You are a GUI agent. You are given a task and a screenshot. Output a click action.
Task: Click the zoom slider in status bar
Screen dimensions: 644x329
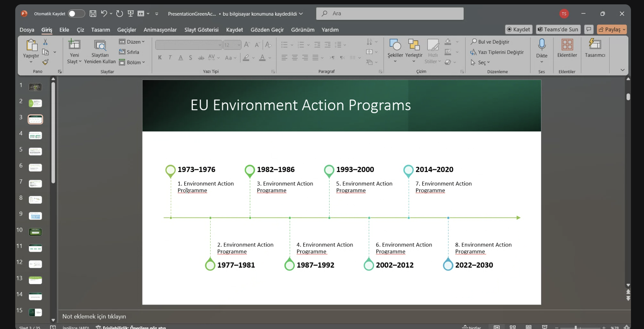coord(575,328)
